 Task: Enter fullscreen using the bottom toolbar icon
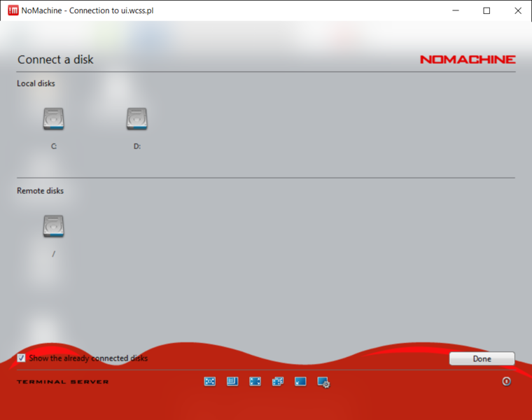(255, 381)
